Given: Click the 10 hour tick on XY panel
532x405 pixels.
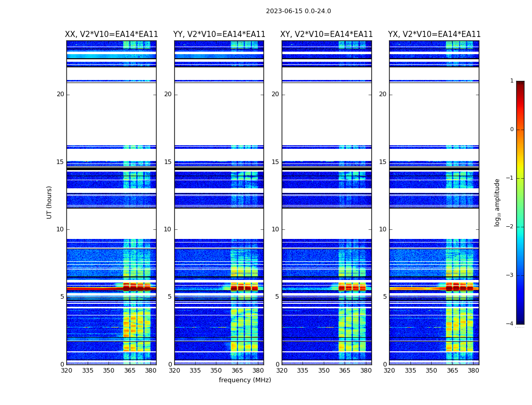Looking at the screenshot, I should (275, 229).
